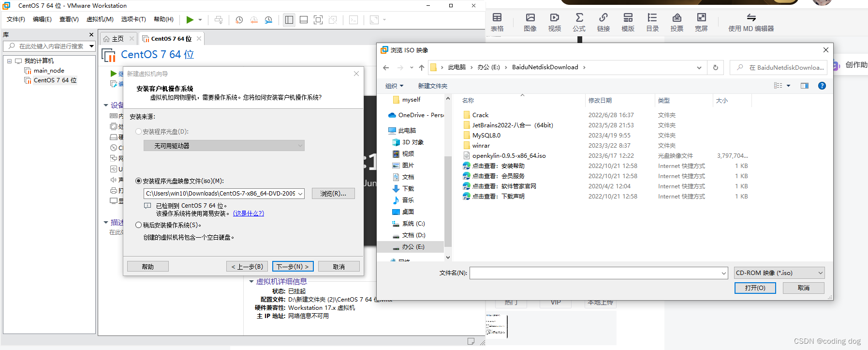
Task: Click the navigation pane scroll down arrow
Action: (448, 258)
